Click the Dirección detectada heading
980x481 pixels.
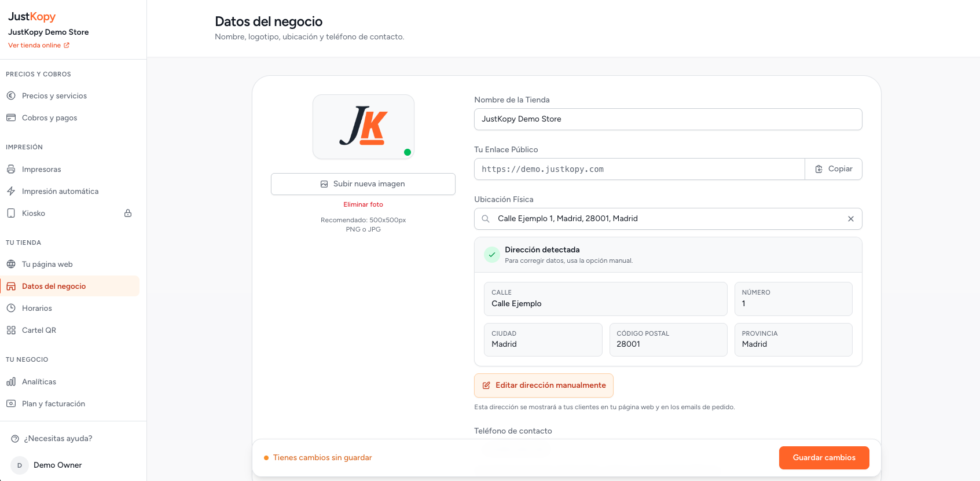click(x=542, y=250)
